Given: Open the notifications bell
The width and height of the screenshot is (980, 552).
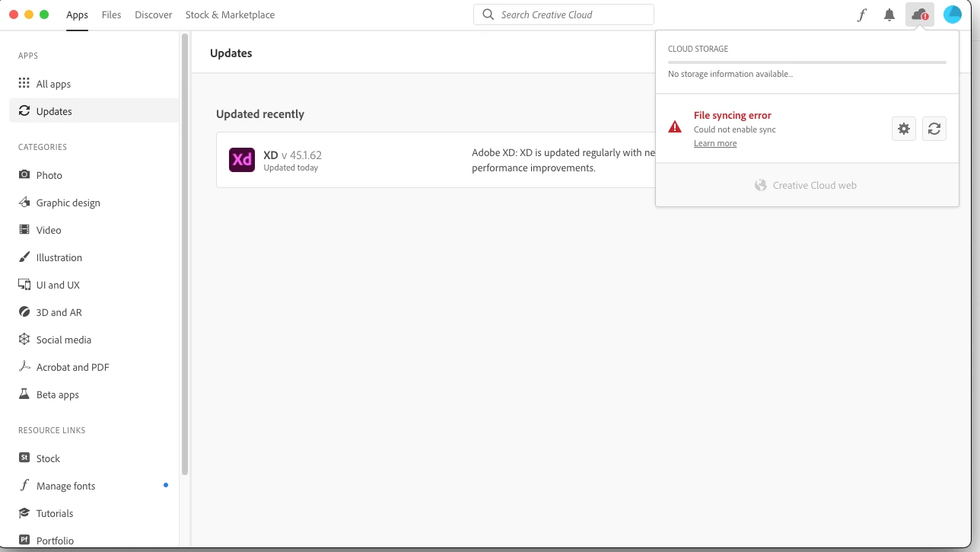Looking at the screenshot, I should tap(889, 15).
